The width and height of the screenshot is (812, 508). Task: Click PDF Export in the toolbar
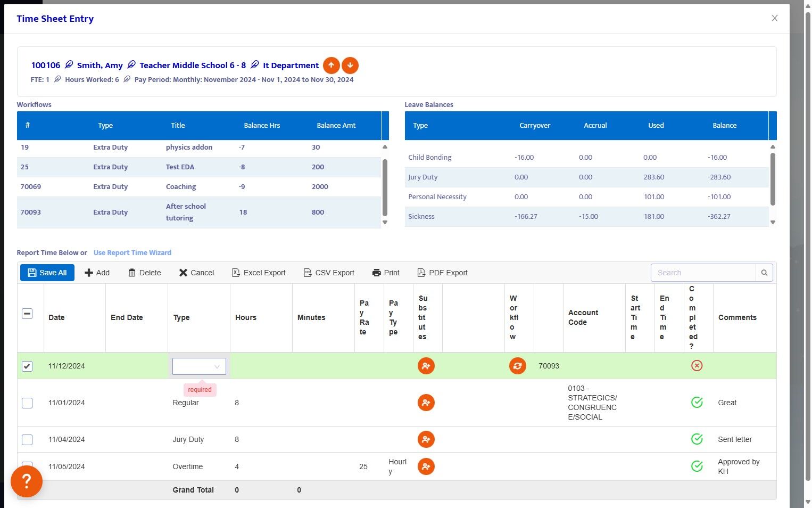442,273
